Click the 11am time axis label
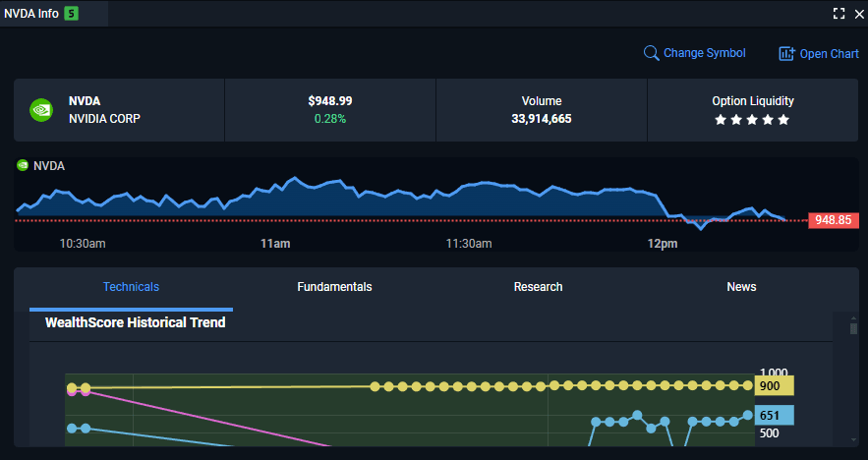This screenshot has width=868, height=460. pyautogui.click(x=275, y=244)
